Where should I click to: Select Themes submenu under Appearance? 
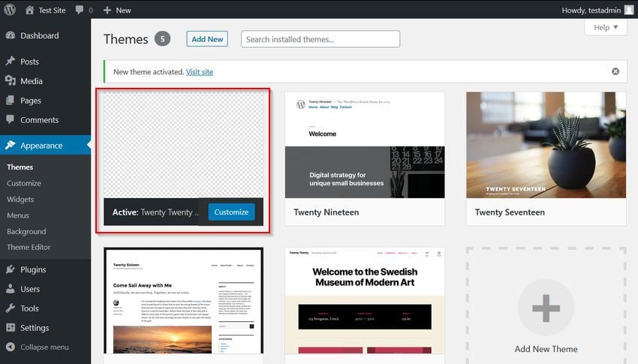click(20, 167)
